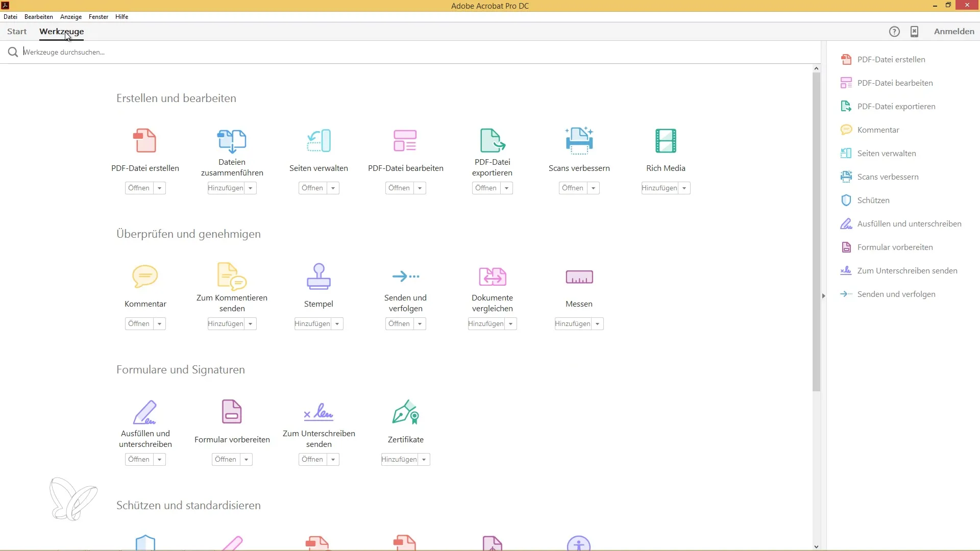Open dropdown arrow under Formular vorbereiten

pos(247,460)
